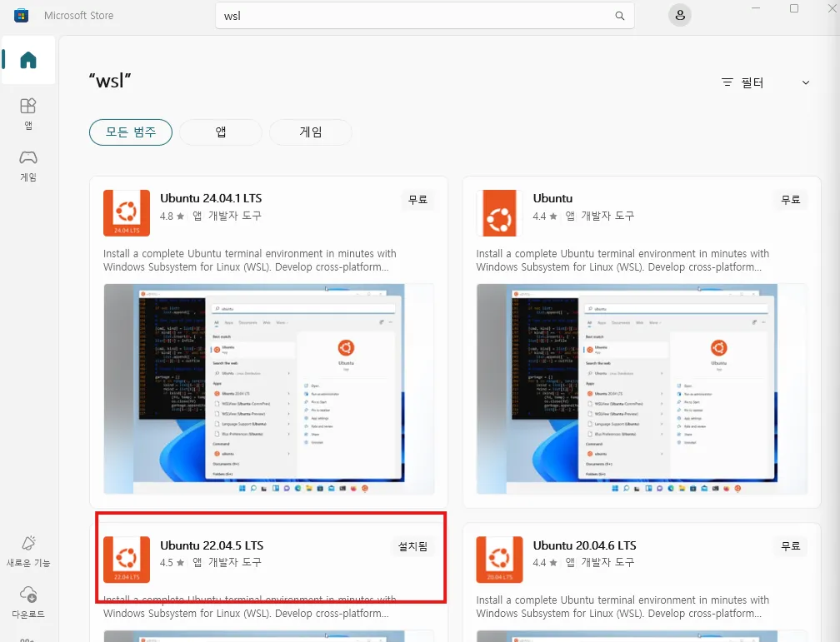Open the user account profile icon
The image size is (840, 642).
point(680,15)
